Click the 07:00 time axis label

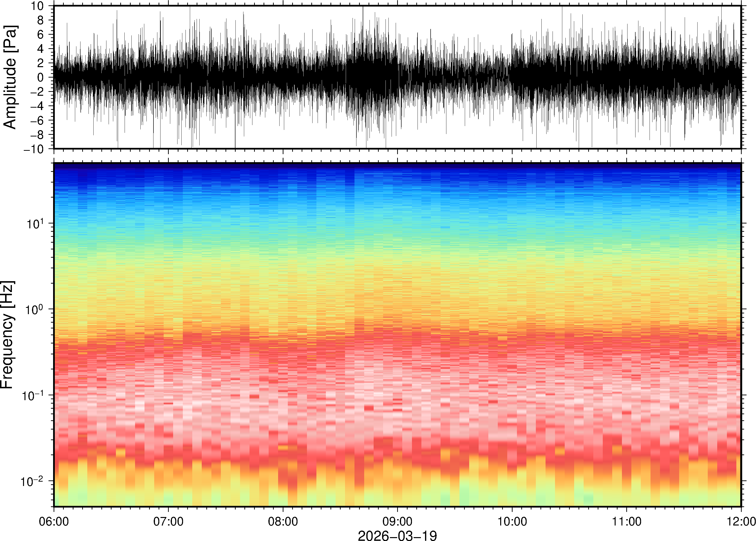point(168,521)
